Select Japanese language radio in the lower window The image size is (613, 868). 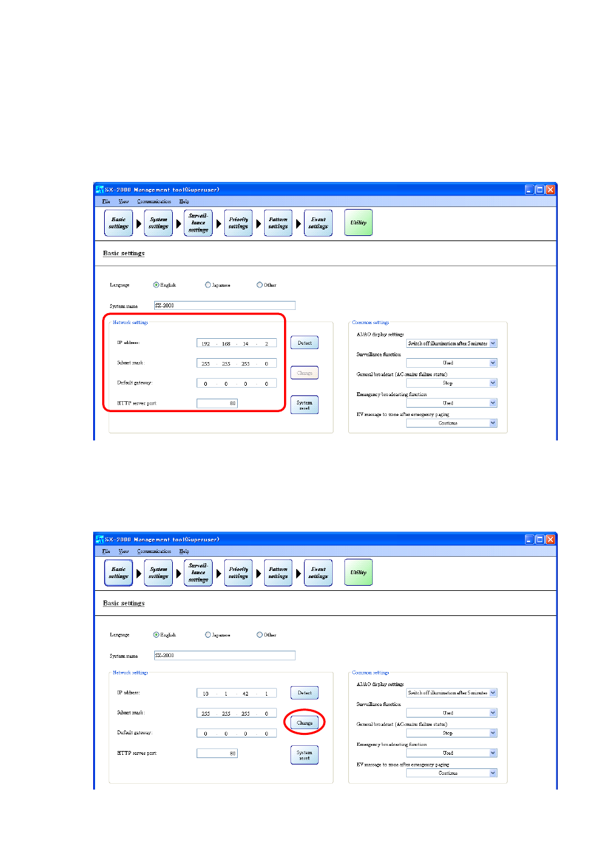coord(208,635)
